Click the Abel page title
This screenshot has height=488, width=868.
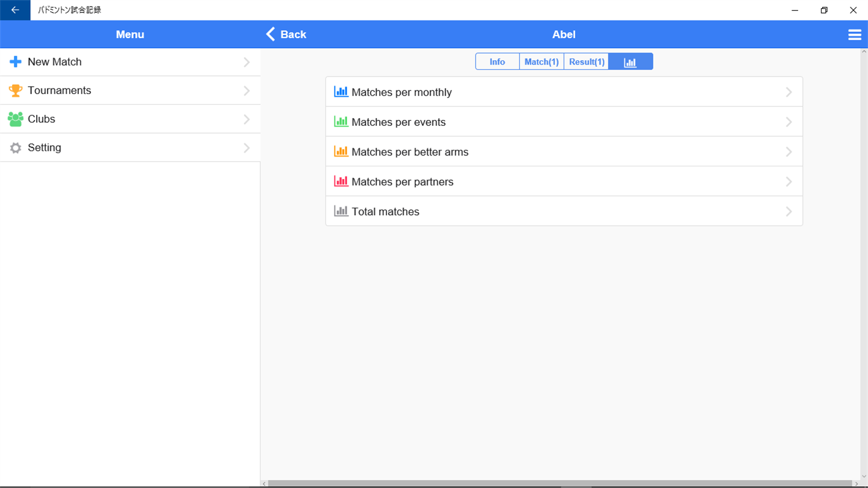pos(564,34)
